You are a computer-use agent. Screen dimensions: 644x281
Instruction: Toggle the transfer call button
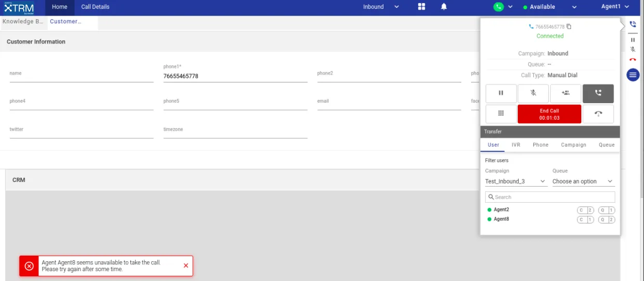598,93
